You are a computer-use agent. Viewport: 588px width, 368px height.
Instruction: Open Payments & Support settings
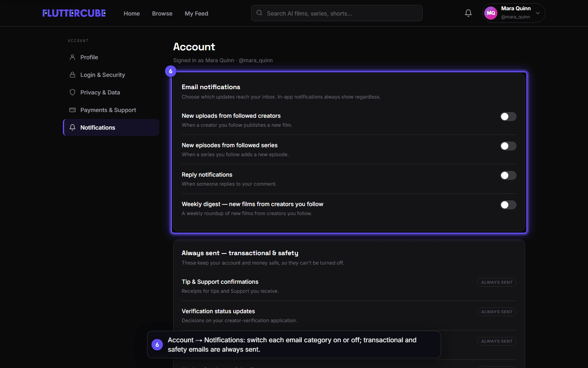(111, 110)
